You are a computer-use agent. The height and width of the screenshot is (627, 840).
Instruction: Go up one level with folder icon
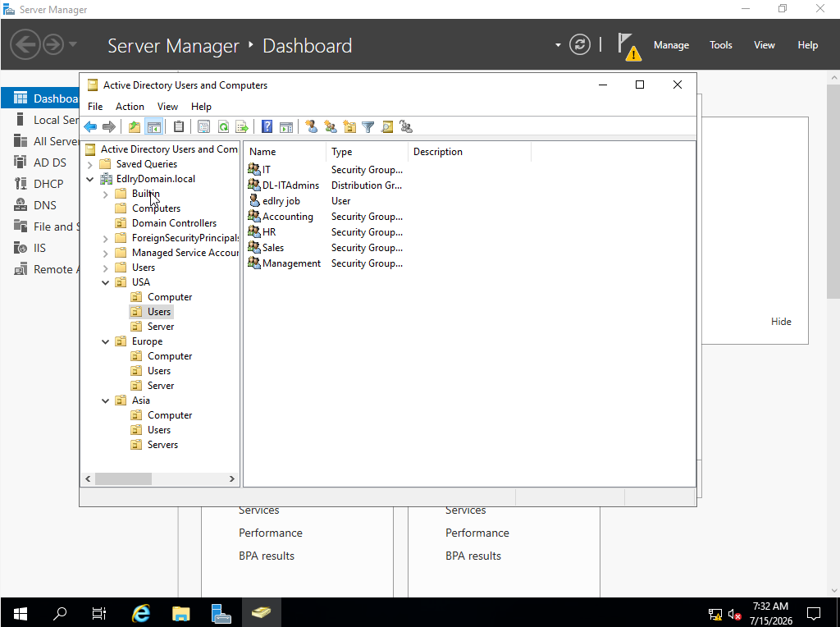pyautogui.click(x=135, y=127)
